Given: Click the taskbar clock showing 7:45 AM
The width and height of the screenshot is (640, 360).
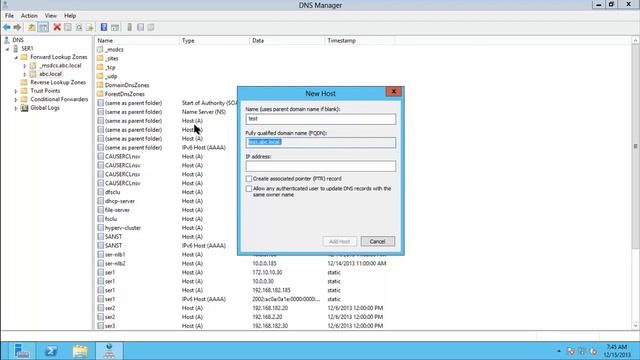Looking at the screenshot, I should coord(616,351).
